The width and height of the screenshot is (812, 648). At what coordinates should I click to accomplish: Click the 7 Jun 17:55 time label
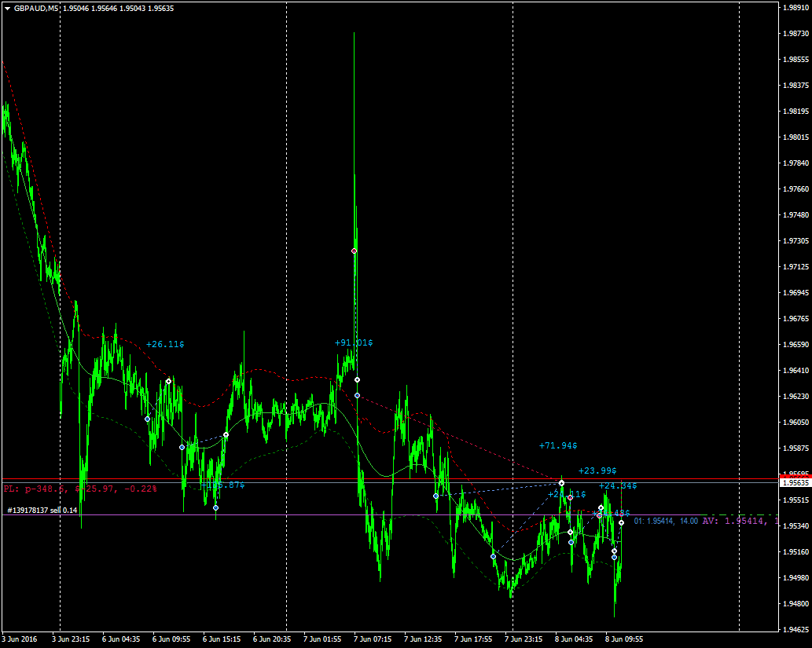click(x=473, y=639)
